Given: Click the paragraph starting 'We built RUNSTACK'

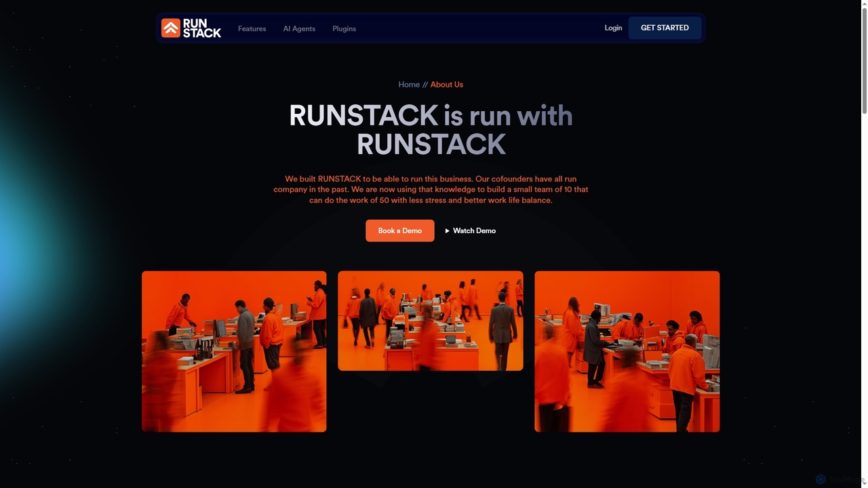Looking at the screenshot, I should pos(431,190).
